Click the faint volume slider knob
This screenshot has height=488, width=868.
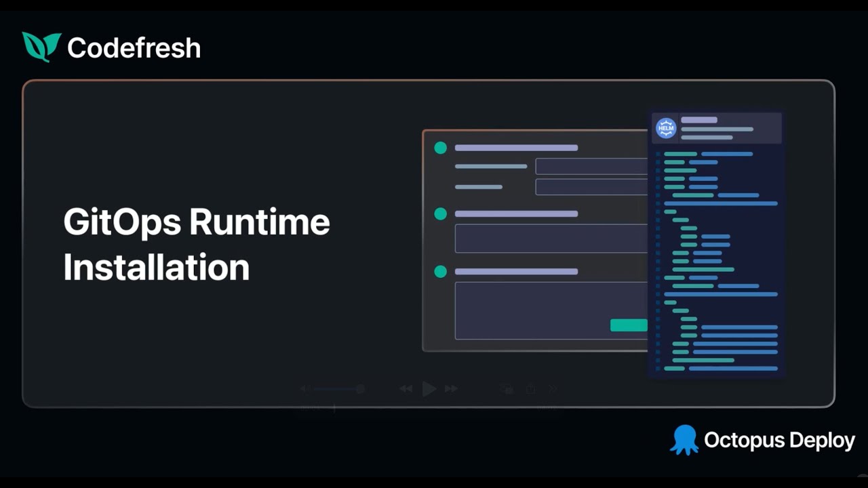(x=360, y=388)
